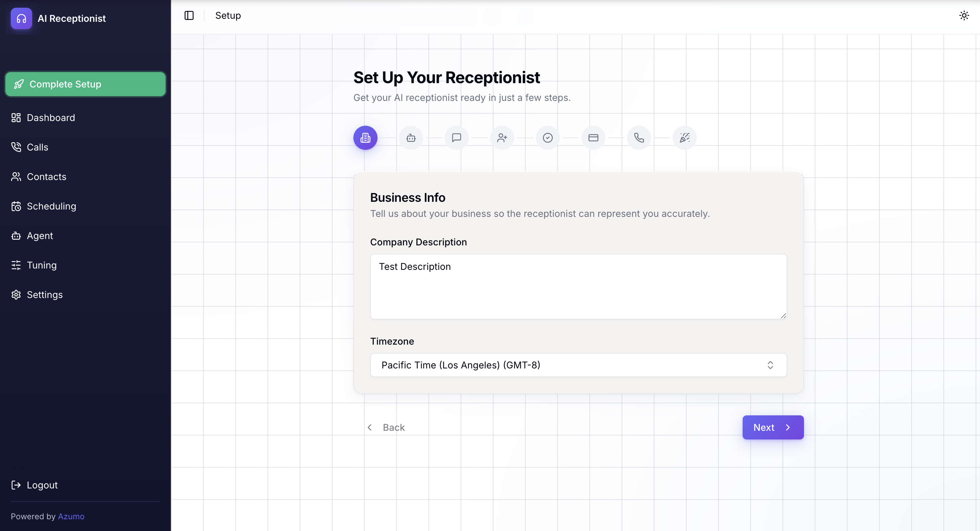Click inside the Company Description text area
The width and height of the screenshot is (980, 531).
coord(578,287)
